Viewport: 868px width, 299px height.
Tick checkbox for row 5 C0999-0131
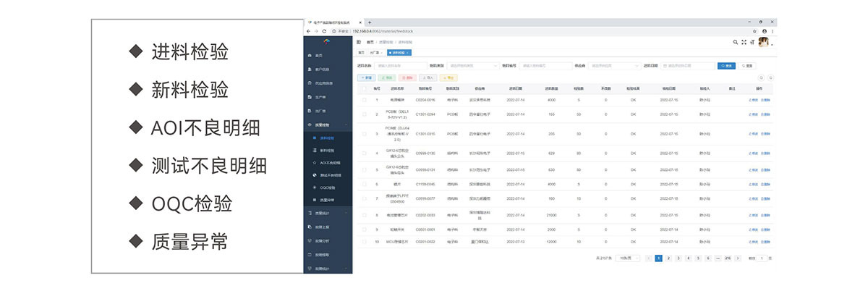click(x=365, y=170)
